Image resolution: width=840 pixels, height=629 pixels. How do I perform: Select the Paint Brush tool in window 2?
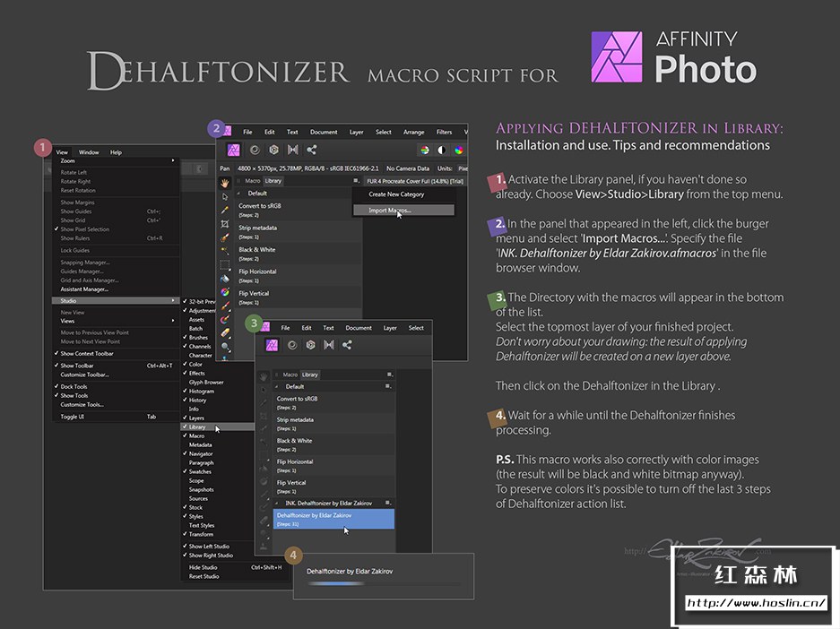click(x=225, y=306)
